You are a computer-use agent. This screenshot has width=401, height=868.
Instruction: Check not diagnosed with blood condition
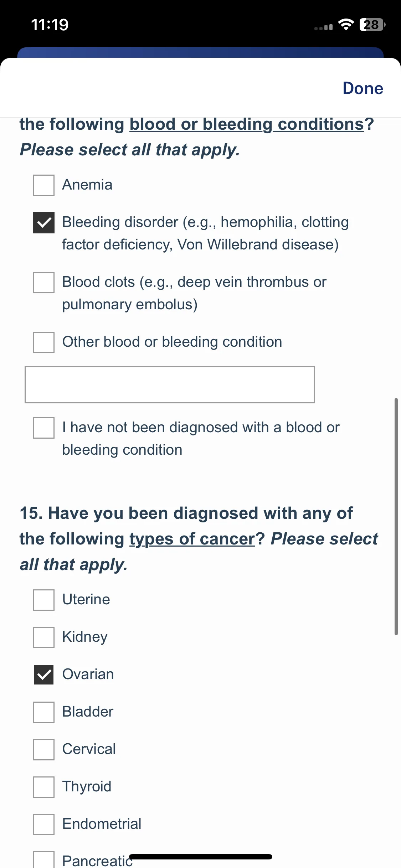(x=44, y=428)
